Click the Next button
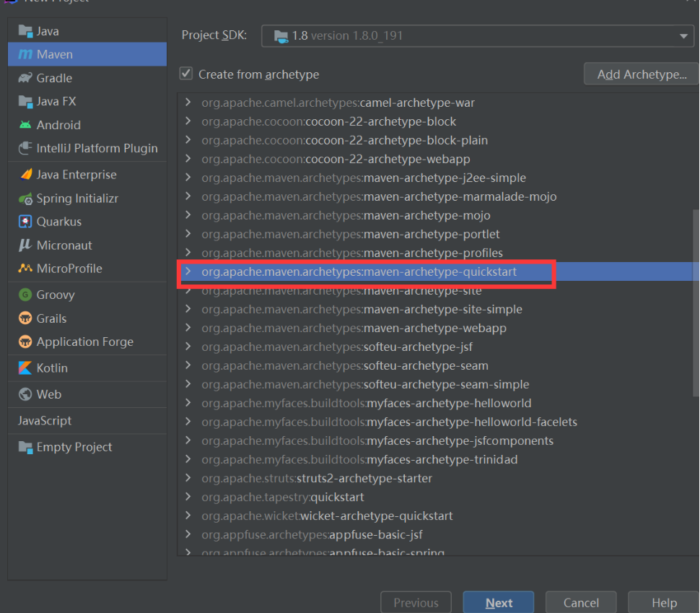The width and height of the screenshot is (700, 613). pyautogui.click(x=499, y=602)
